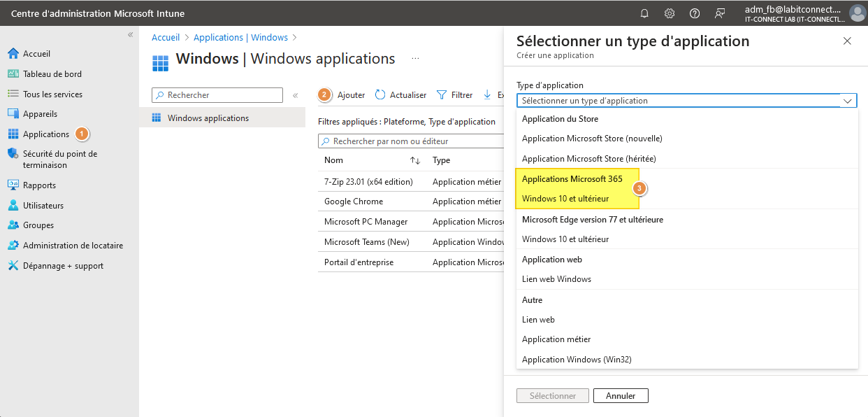Click the Annuler button
This screenshot has width=868, height=417.
click(621, 395)
